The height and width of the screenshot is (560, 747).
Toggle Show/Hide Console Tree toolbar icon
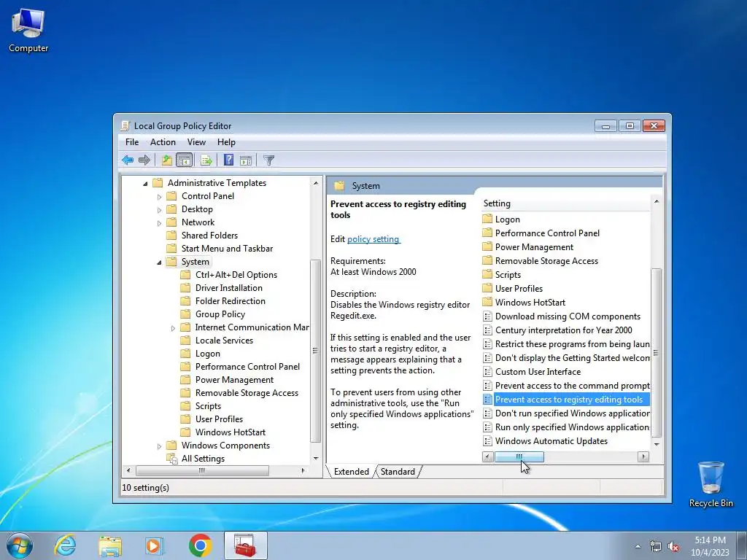184,160
